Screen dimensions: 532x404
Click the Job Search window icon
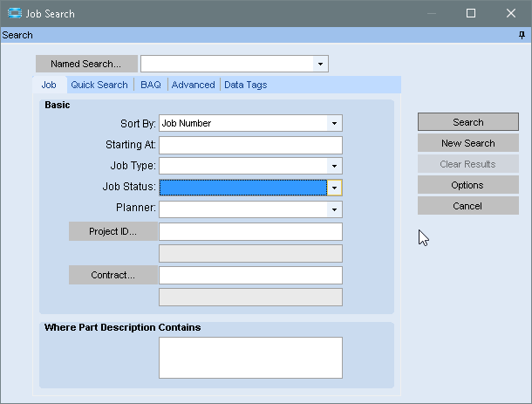(15, 13)
